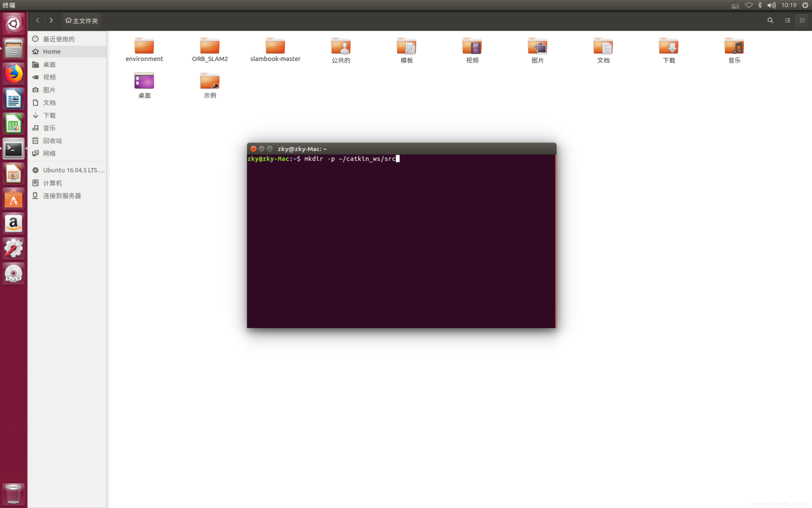812x508 pixels.
Task: Go back in file manager history
Action: coord(38,21)
